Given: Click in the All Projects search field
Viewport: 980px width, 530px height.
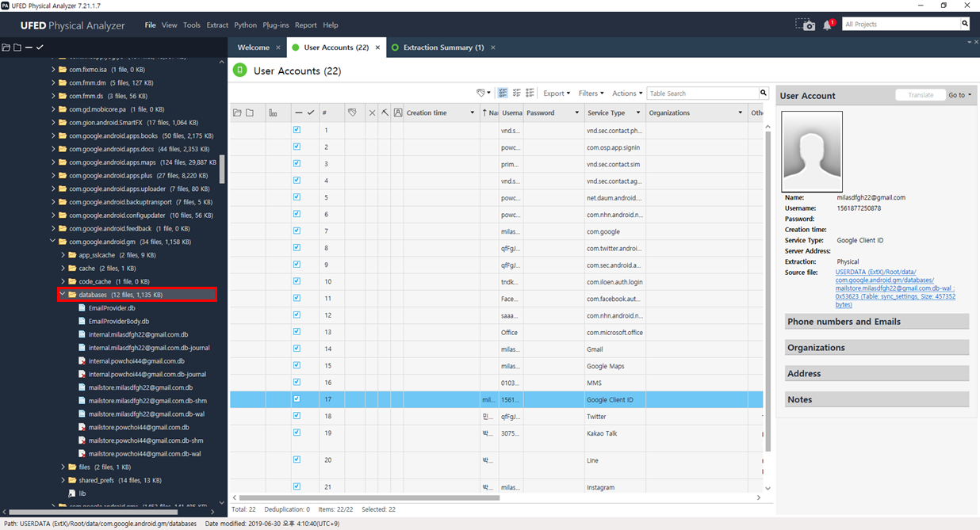Looking at the screenshot, I should click(x=901, y=24).
